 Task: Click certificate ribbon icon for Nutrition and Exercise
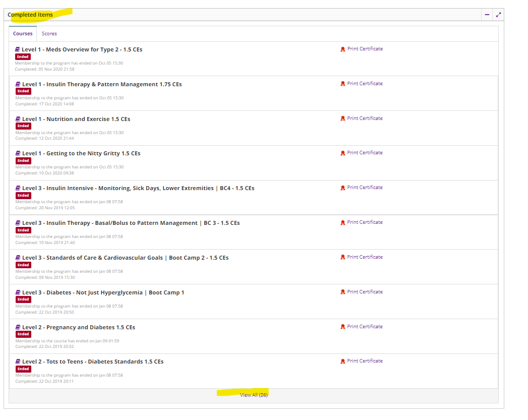tap(343, 119)
